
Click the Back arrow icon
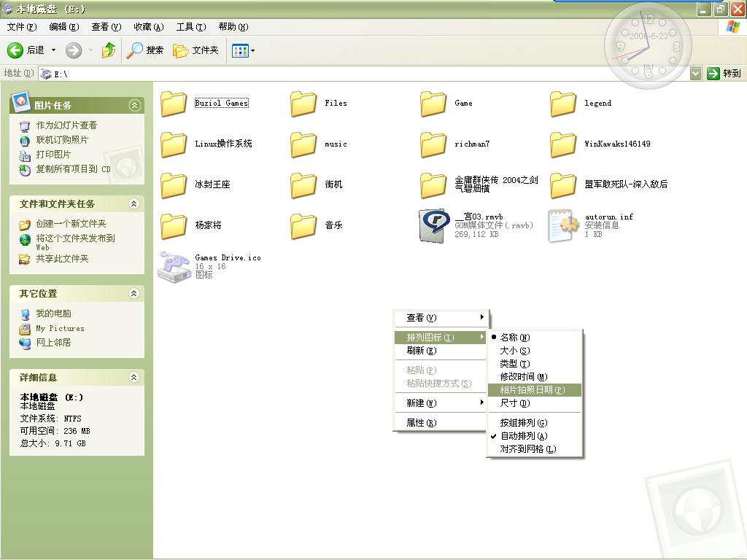pyautogui.click(x=15, y=50)
